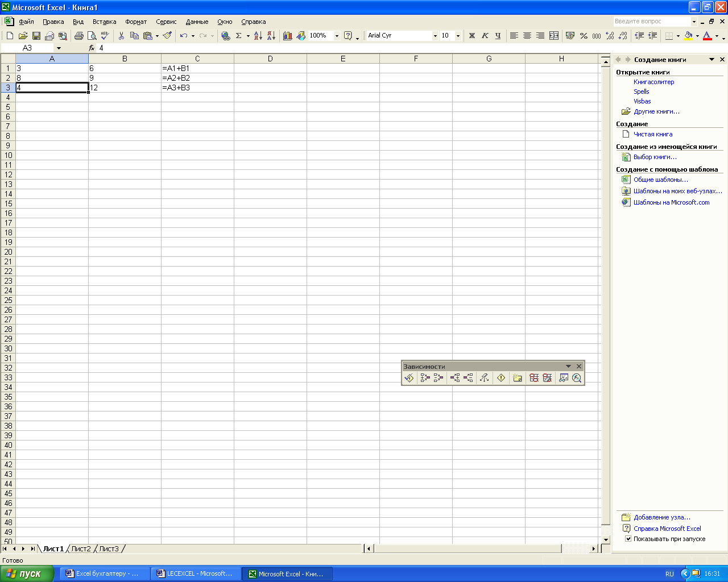Trace Error icon in Зависимости toolbar
Image resolution: width=728 pixels, height=582 pixels.
click(x=500, y=378)
